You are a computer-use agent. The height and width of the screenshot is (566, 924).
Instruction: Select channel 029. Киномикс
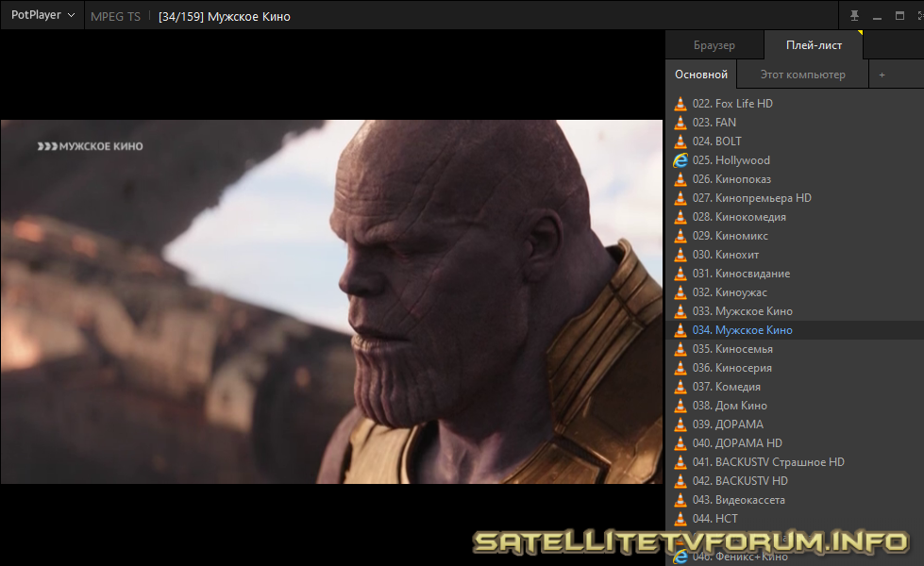731,236
